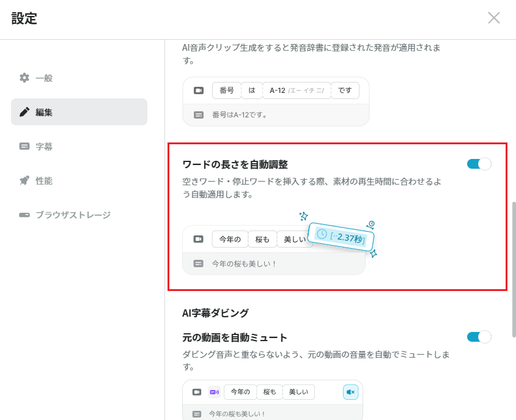Click the muted speaker icon in the dubbing preview
The image size is (516, 420).
[350, 392]
